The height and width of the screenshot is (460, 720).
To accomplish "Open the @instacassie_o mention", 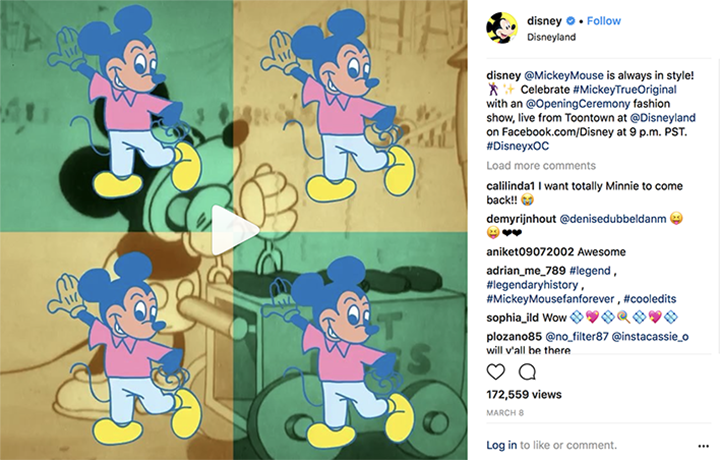I will (x=650, y=337).
